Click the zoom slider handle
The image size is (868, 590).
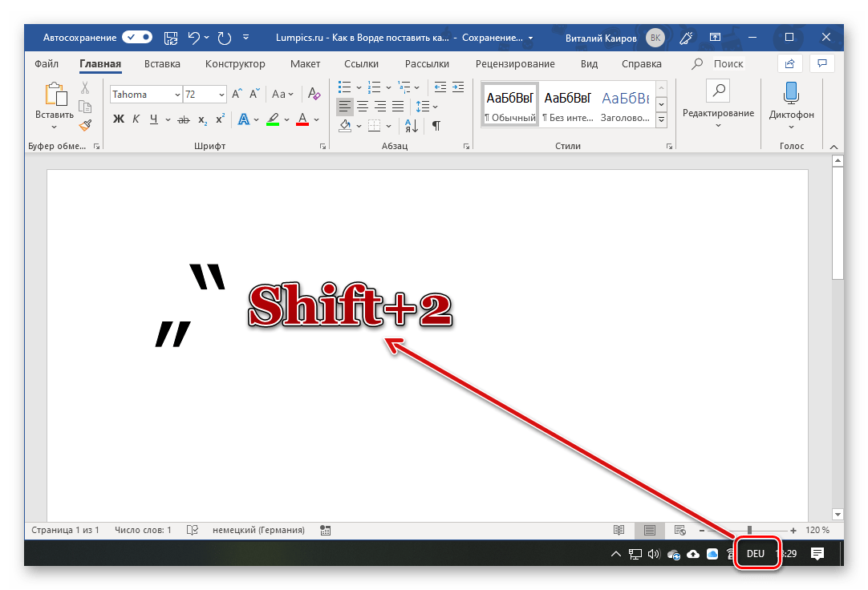(749, 530)
